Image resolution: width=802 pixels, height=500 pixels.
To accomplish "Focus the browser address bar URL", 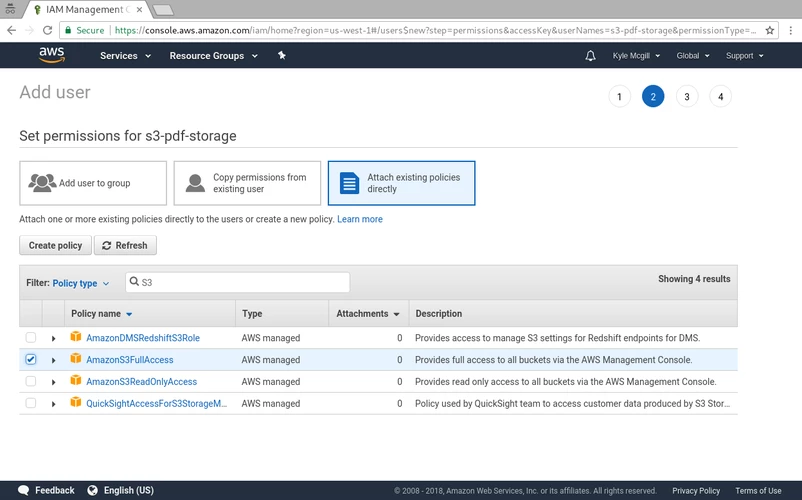I will (435, 30).
